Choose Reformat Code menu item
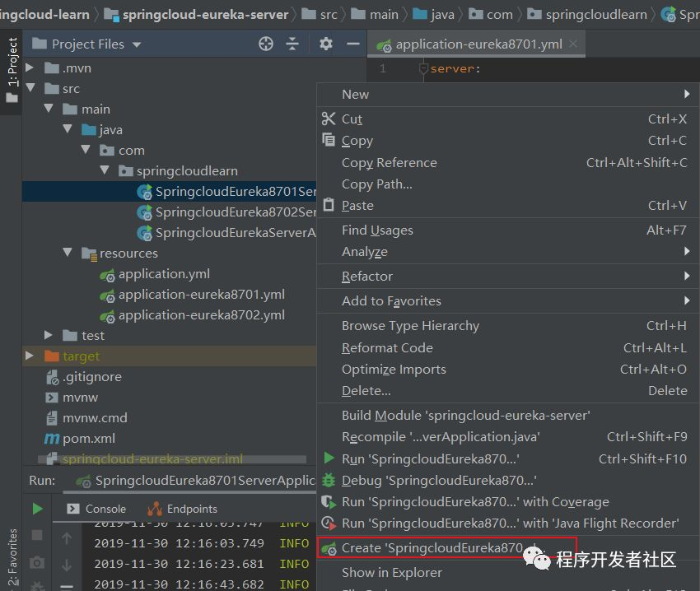This screenshot has width=700, height=591. [x=508, y=347]
